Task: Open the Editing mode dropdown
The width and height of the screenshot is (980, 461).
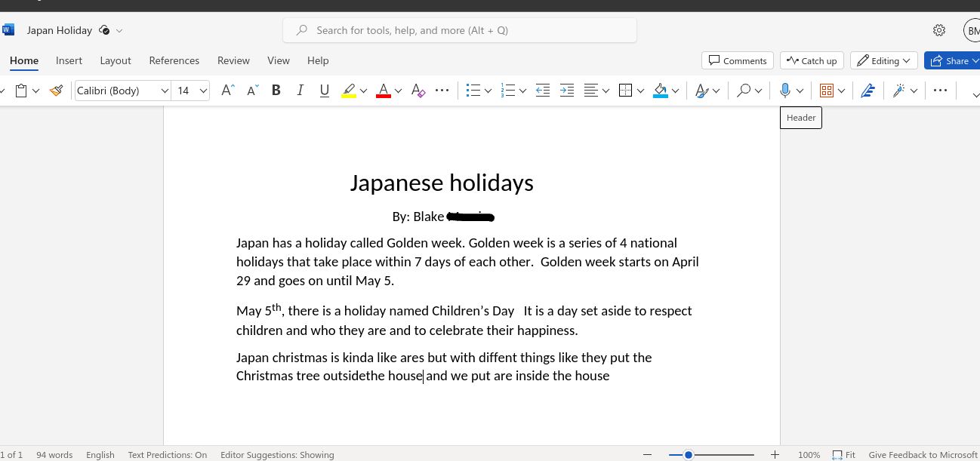Action: click(883, 60)
